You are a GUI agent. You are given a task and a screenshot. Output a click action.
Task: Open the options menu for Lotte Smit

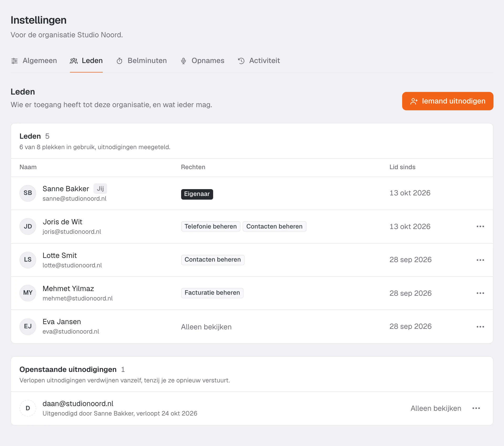click(x=480, y=260)
